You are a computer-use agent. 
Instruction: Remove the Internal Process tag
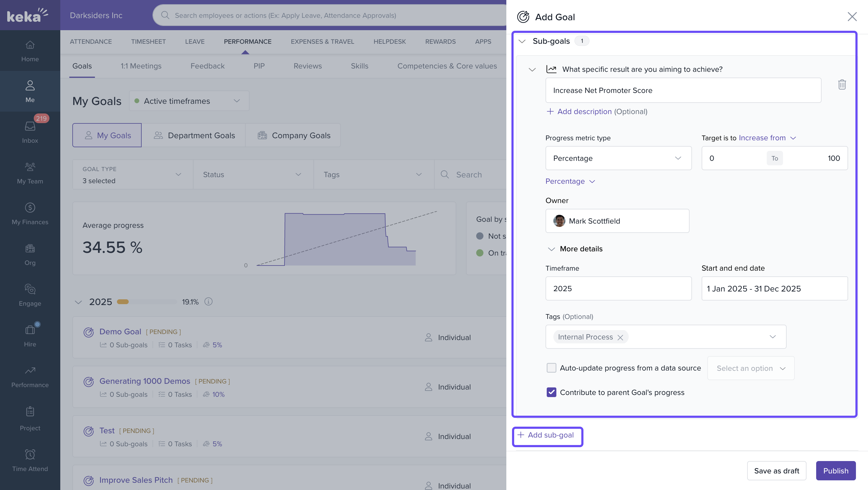620,337
